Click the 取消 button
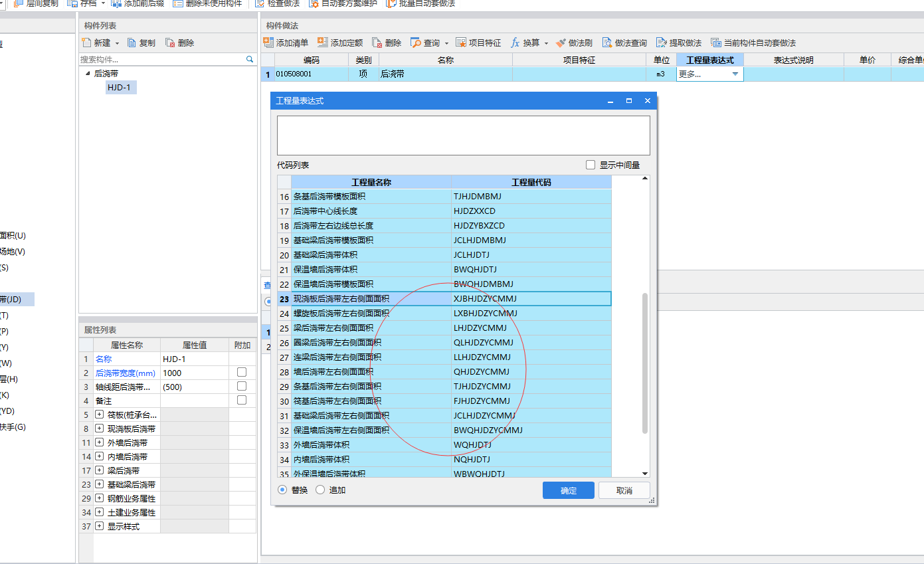The height and width of the screenshot is (564, 924). (x=624, y=490)
